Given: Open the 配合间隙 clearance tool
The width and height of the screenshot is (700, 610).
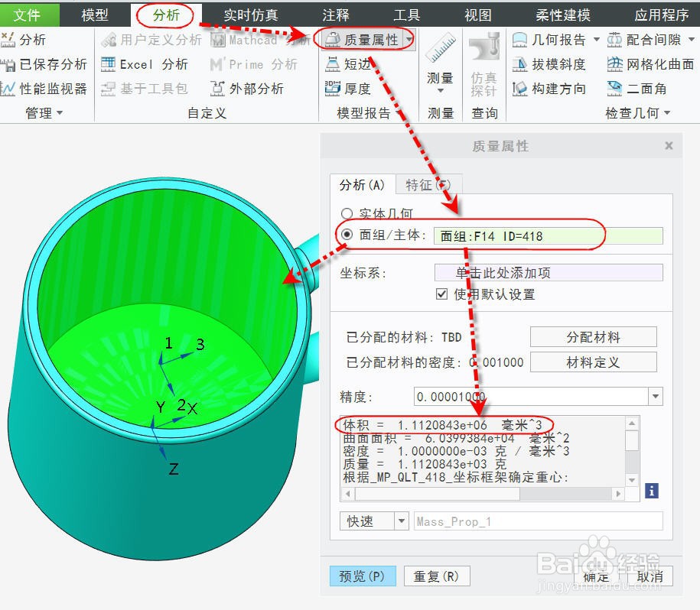Looking at the screenshot, I should coord(644,40).
